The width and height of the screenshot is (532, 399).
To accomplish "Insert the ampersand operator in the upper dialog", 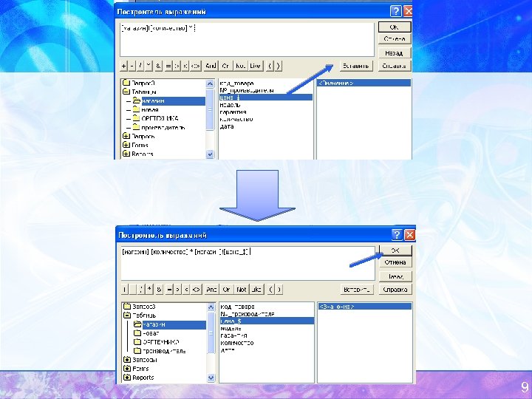I will [x=158, y=66].
